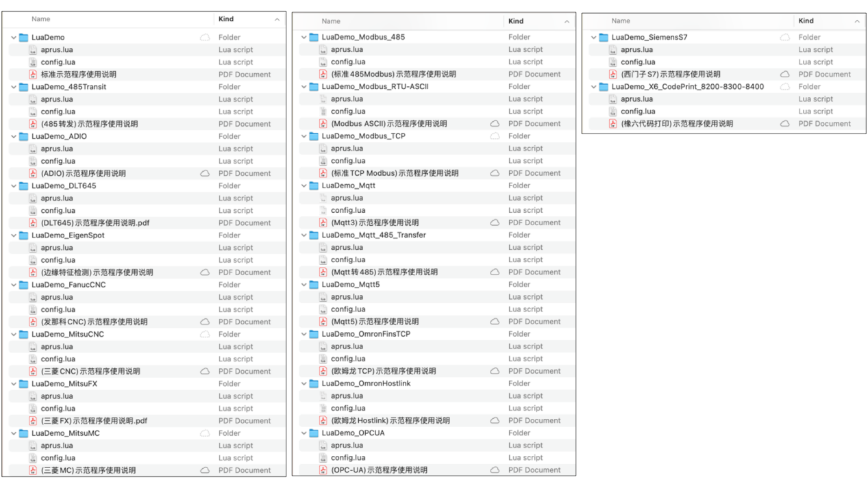Screen dimensions: 868x488
Task: Click cloud icon next to (ADIO) PDF document
Action: click(x=204, y=174)
